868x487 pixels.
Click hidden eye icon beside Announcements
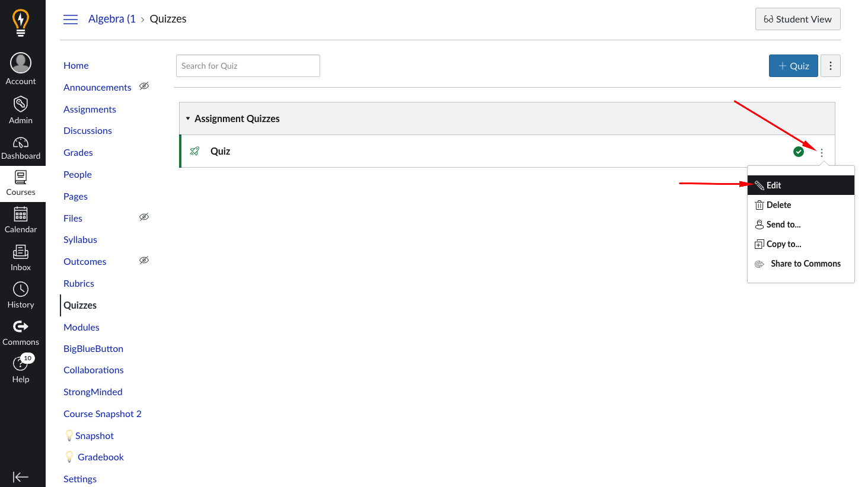[144, 86]
